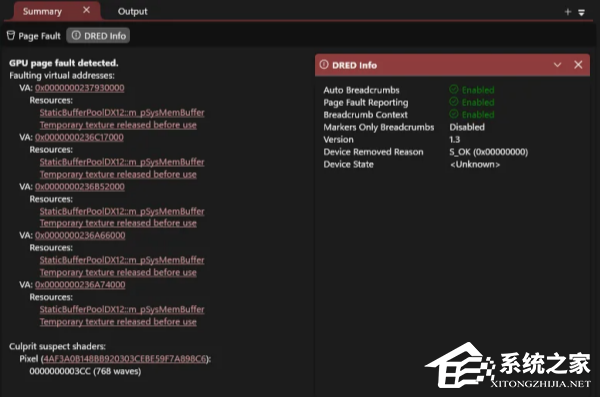600x397 pixels.
Task: Open StaticBufferPoolDX12 resource under VA 0x0000000237930000
Action: [122, 113]
